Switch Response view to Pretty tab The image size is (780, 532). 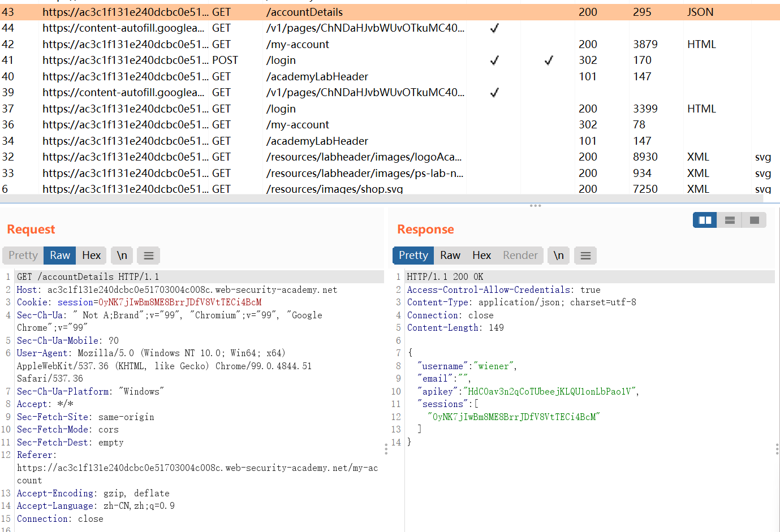tap(413, 256)
